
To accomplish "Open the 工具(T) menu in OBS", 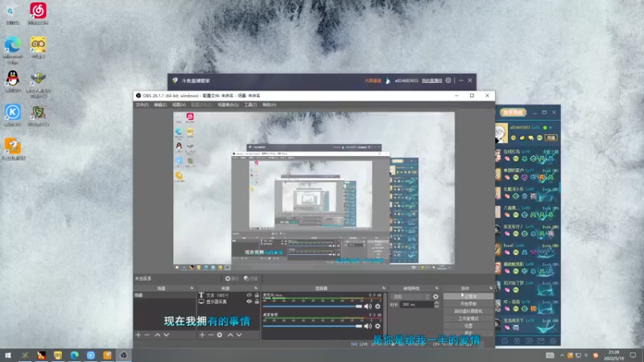I will (x=250, y=105).
